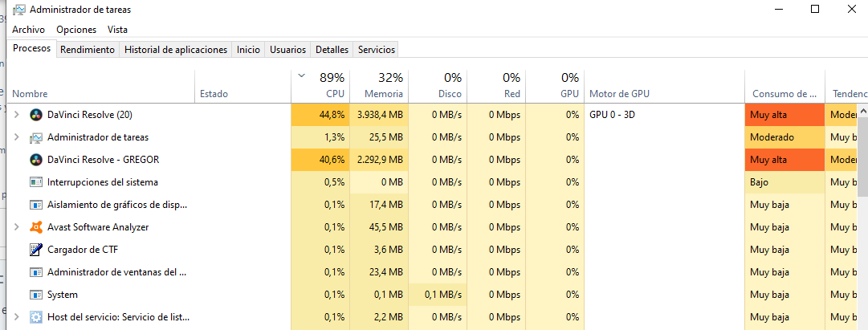Switch to the Servicios tab
This screenshot has width=868, height=330.
pyautogui.click(x=377, y=50)
